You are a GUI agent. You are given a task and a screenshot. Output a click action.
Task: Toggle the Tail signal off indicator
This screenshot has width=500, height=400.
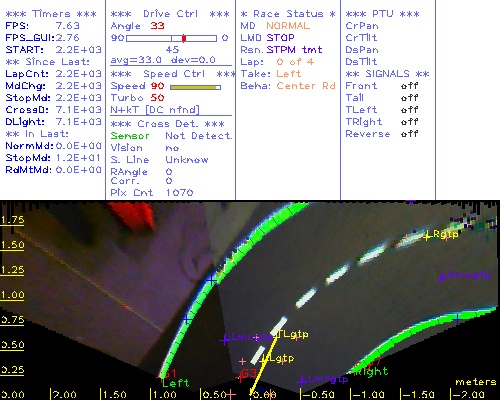409,98
